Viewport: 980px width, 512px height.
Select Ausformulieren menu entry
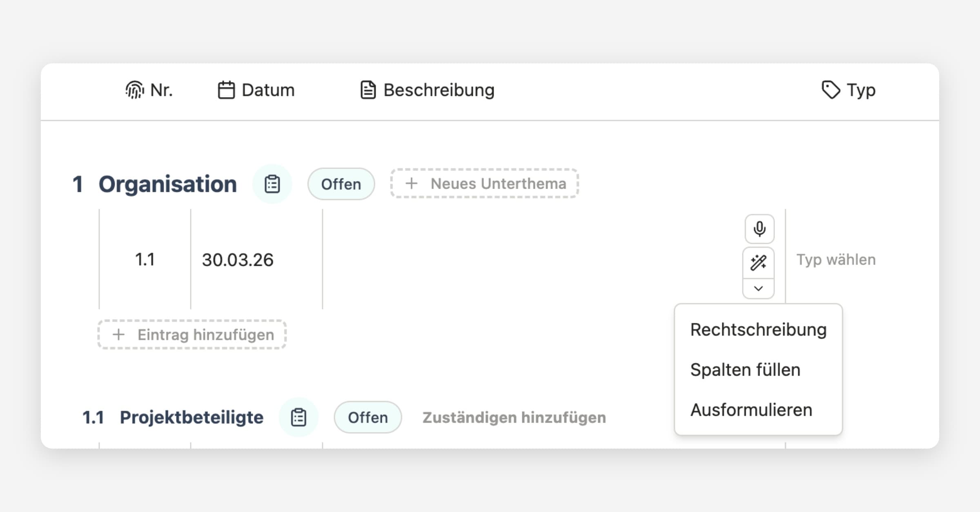[751, 410]
